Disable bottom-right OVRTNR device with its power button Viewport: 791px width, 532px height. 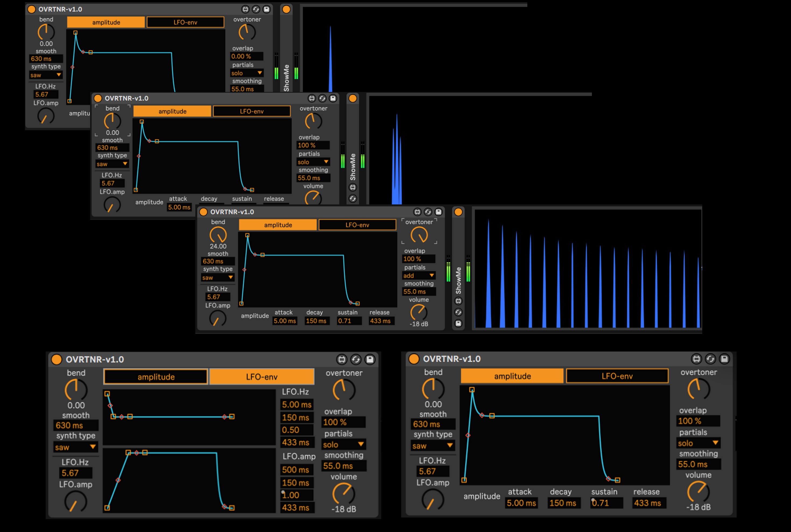click(x=414, y=359)
